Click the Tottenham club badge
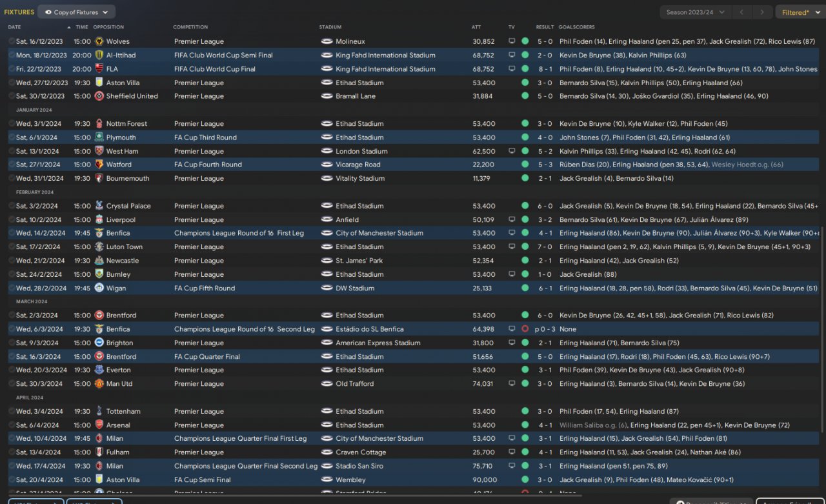This screenshot has width=826, height=504. tap(99, 412)
